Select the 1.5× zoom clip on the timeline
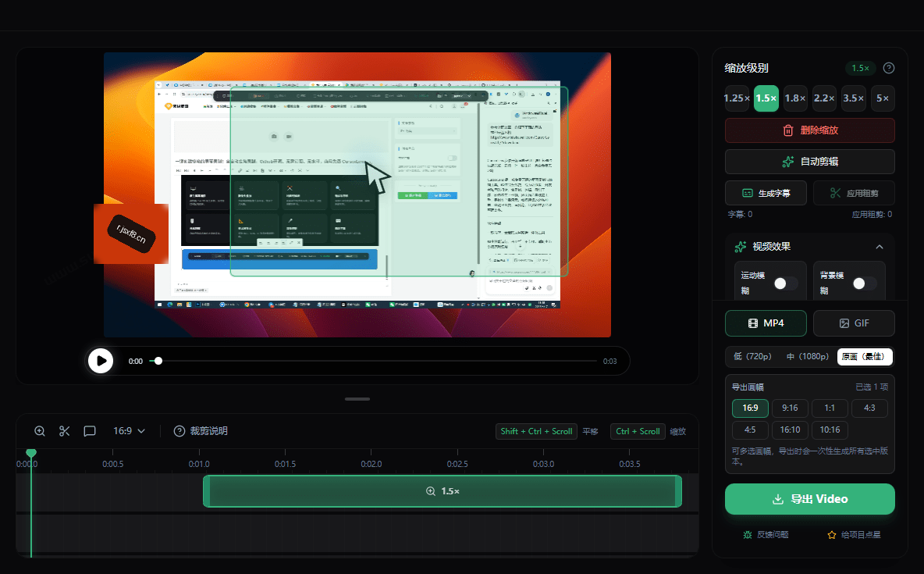 coord(442,490)
